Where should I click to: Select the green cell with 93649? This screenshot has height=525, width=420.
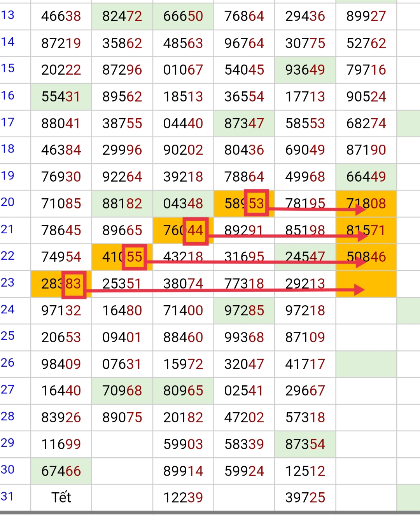pyautogui.click(x=305, y=70)
